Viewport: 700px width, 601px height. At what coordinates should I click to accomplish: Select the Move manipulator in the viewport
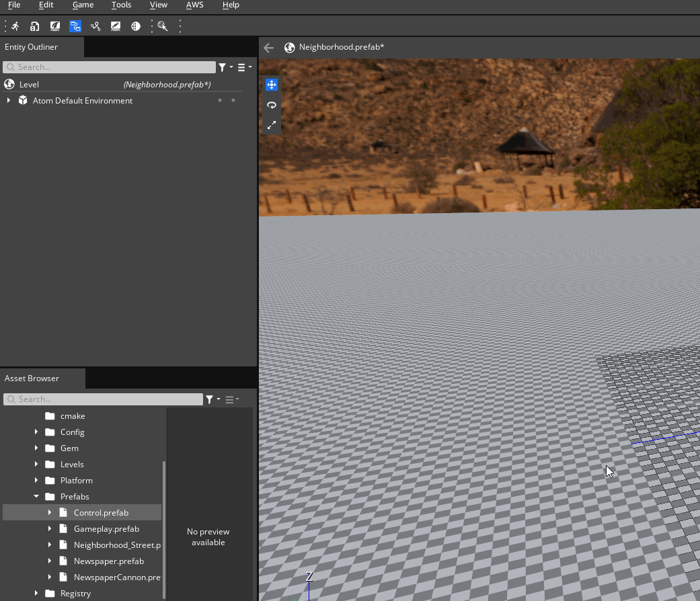pos(272,85)
